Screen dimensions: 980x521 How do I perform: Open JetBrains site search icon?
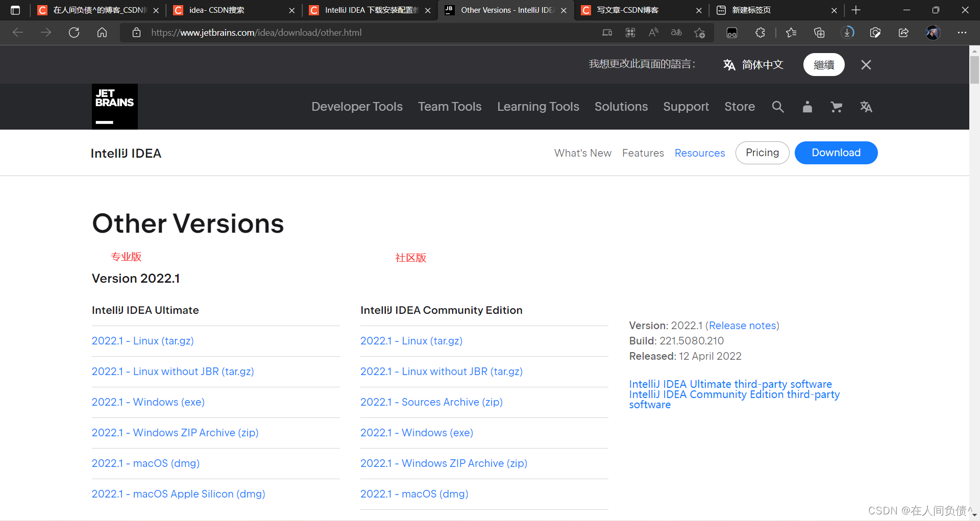coord(778,107)
